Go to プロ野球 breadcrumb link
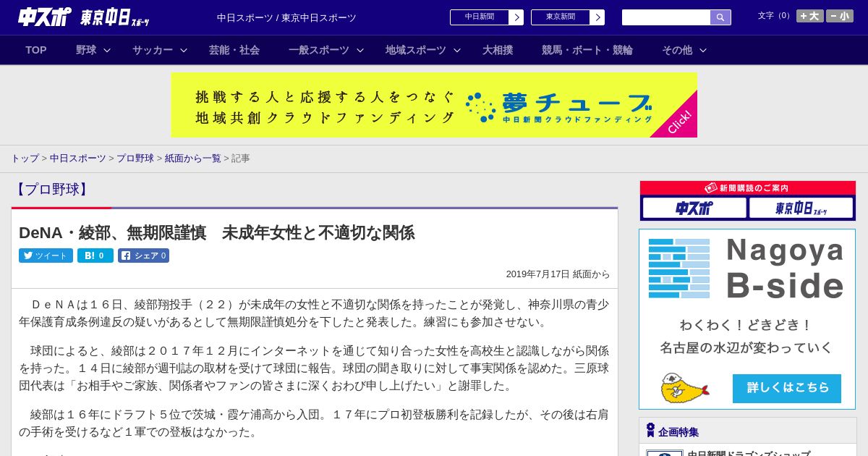The height and width of the screenshot is (456, 868). click(135, 158)
